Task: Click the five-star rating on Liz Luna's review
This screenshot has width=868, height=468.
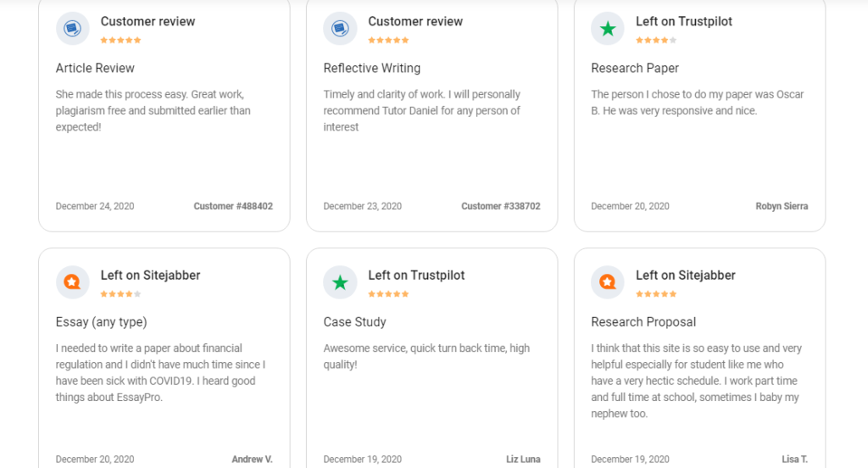Action: click(388, 294)
